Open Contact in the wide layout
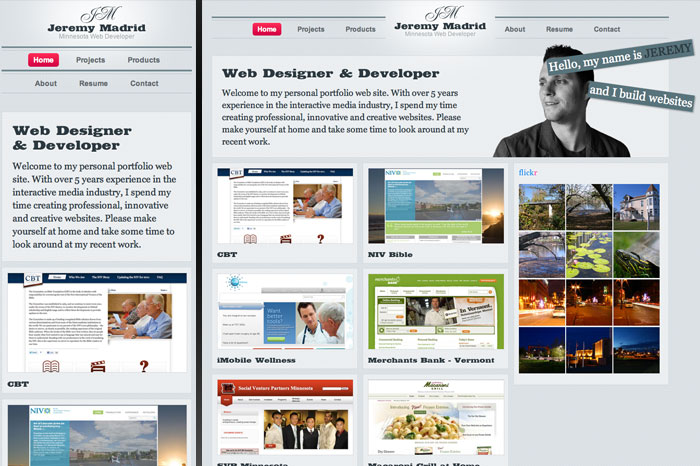This screenshot has width=700, height=466. (x=607, y=29)
